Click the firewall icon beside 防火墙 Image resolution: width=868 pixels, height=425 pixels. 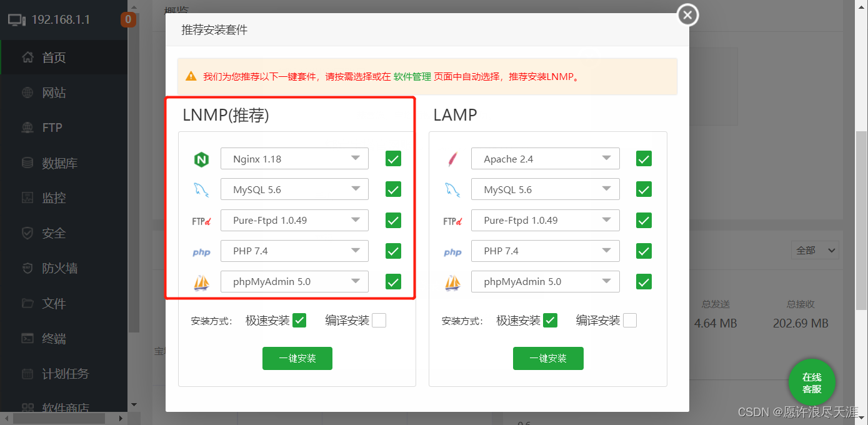(27, 268)
